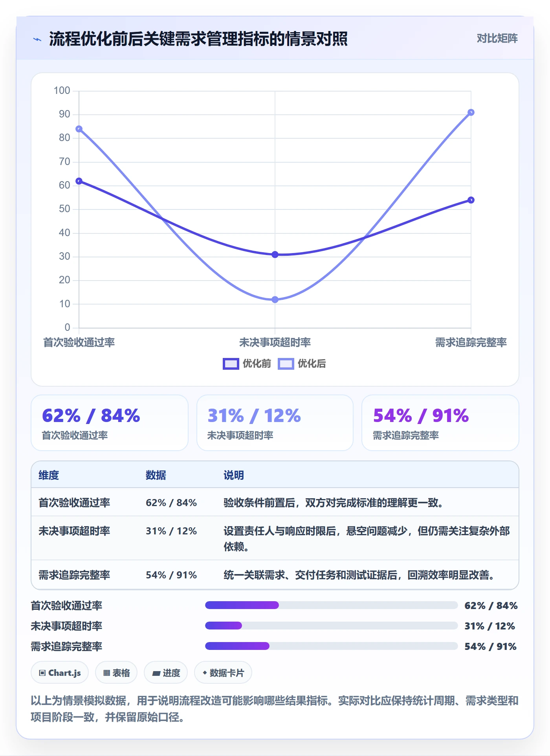Click the 优化后 data point at 首次验收通过率
This screenshot has height=756, width=550.
click(x=79, y=129)
